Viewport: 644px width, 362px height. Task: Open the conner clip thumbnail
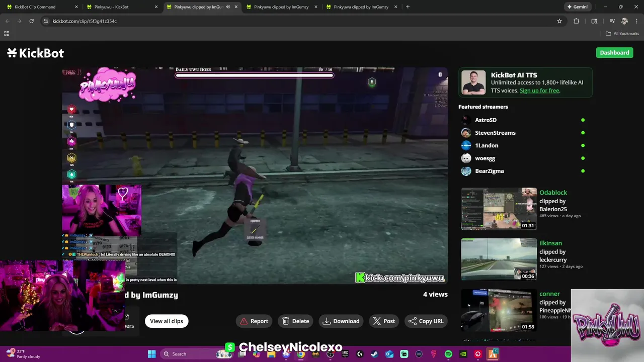(x=499, y=310)
